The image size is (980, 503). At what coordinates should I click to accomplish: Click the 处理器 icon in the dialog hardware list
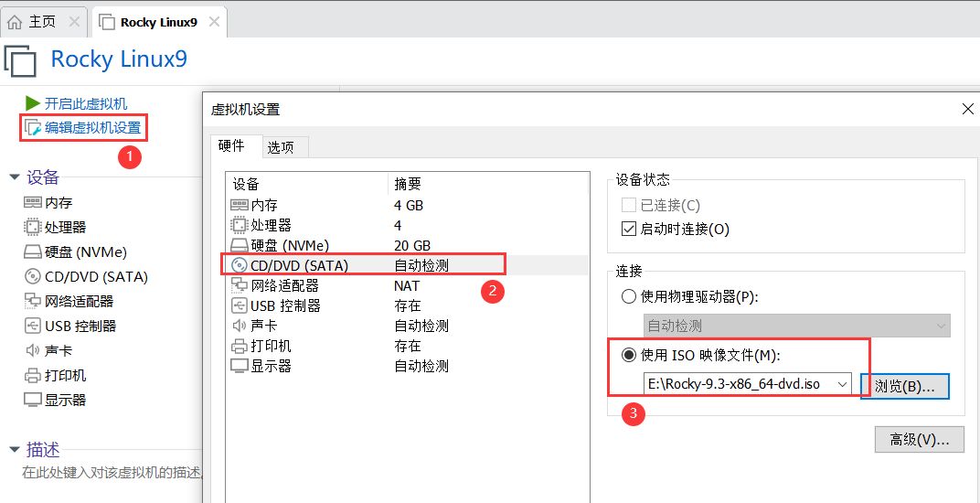pyautogui.click(x=240, y=225)
